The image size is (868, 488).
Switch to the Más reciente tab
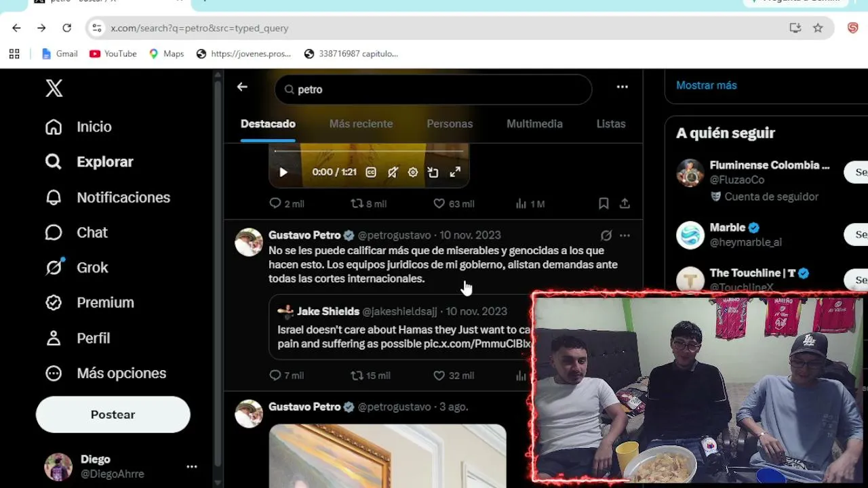pyautogui.click(x=361, y=124)
